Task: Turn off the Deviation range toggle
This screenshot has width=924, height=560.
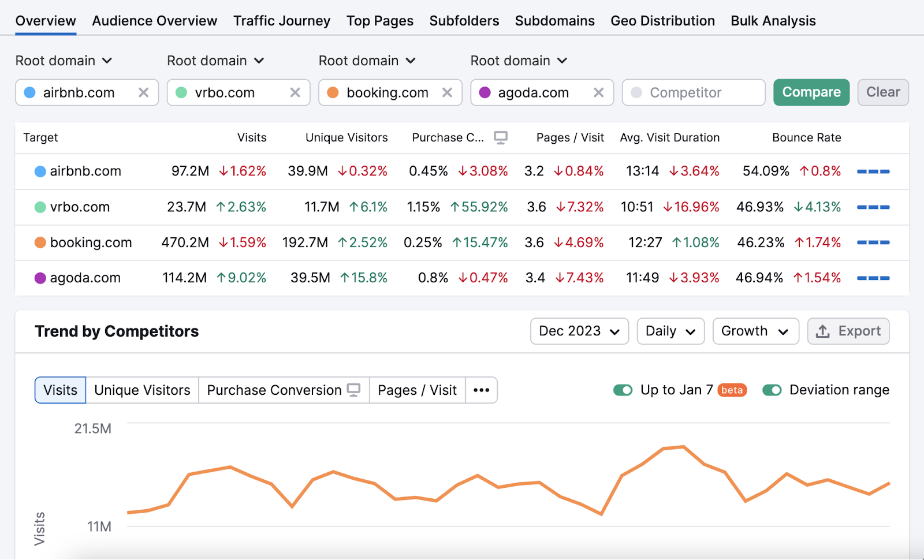Action: [x=772, y=390]
